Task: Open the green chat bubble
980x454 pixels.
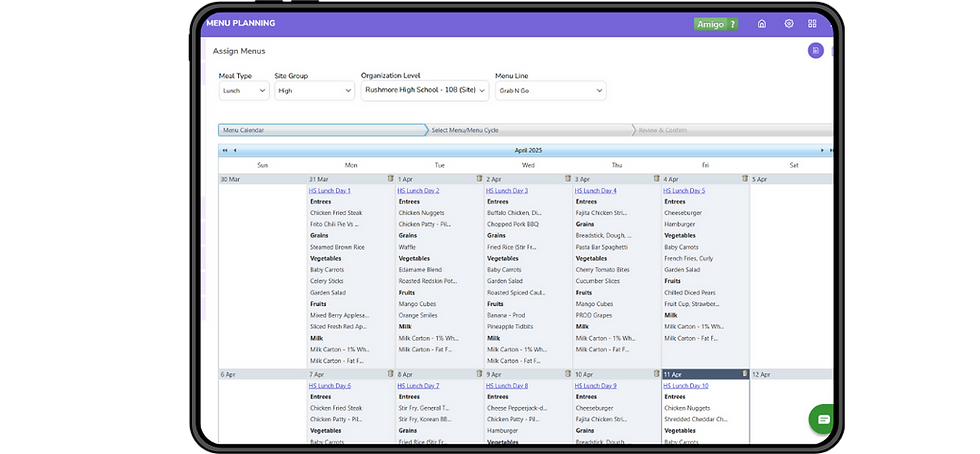Action: 823,420
